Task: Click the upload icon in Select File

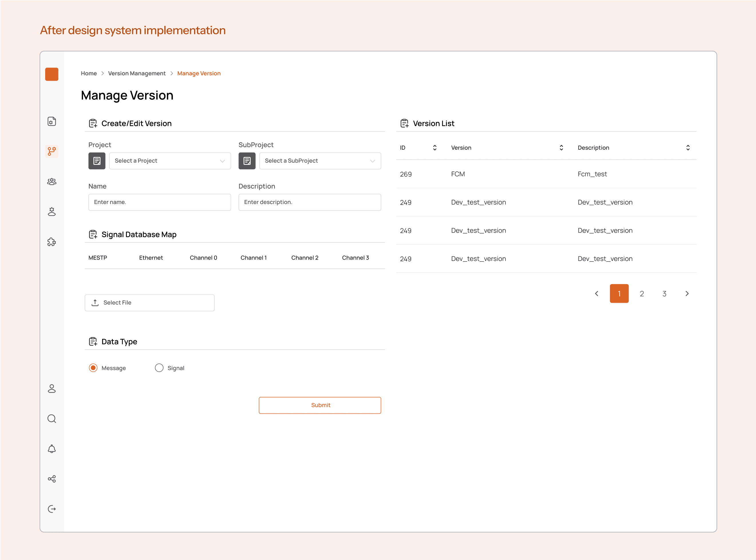Action: click(95, 303)
